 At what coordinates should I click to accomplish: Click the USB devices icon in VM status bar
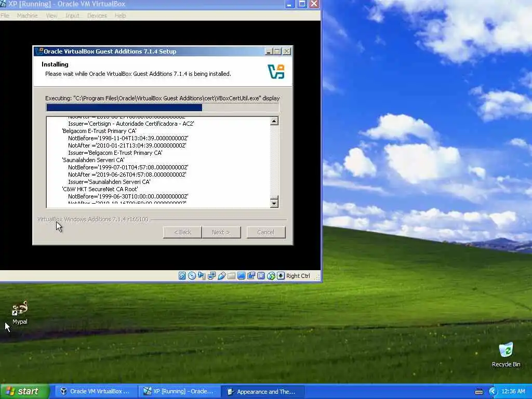[221, 276]
